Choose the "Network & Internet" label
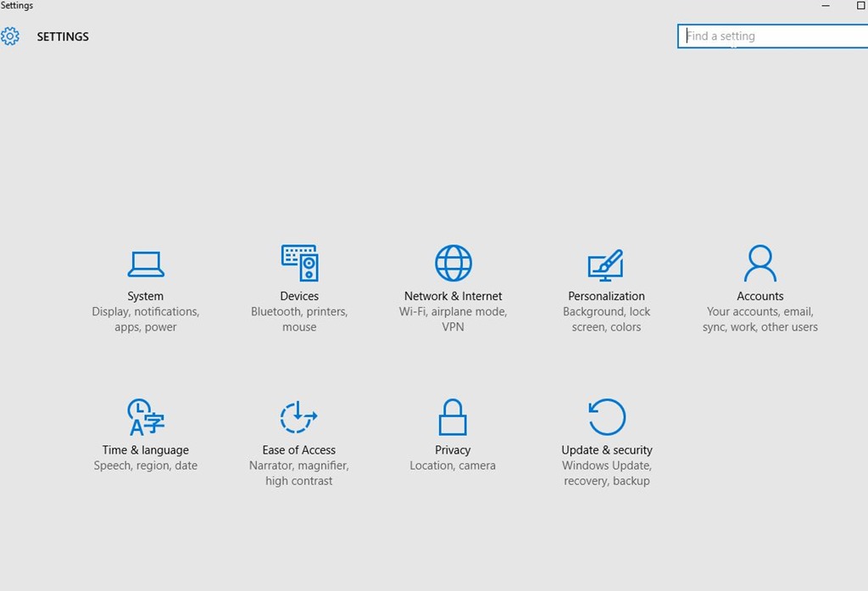The image size is (868, 591). coord(453,296)
